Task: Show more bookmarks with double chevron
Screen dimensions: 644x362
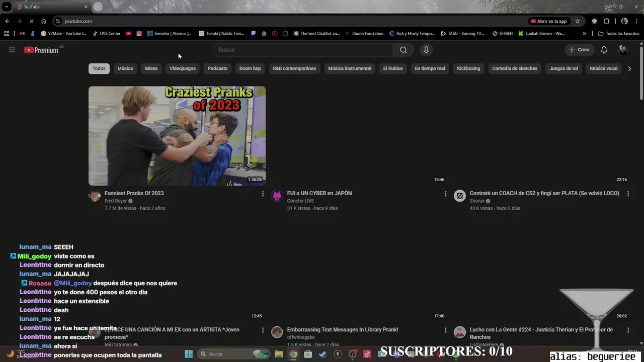Action: [584, 34]
